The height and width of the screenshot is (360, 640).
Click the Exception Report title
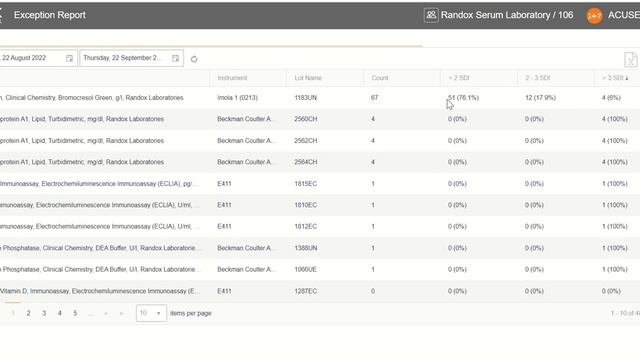click(x=50, y=15)
